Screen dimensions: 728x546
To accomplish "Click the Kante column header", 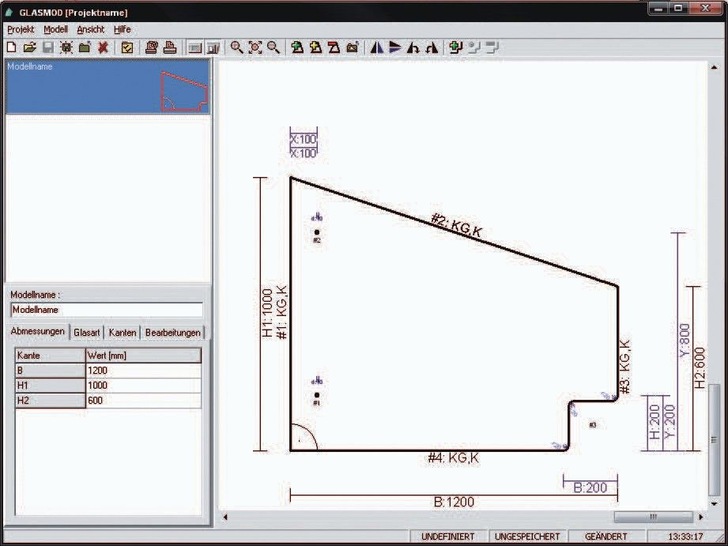I will (x=50, y=356).
